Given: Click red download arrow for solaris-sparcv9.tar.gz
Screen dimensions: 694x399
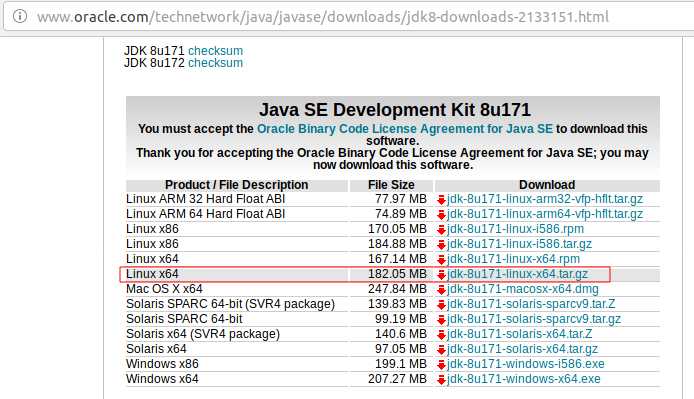Looking at the screenshot, I should click(441, 320).
